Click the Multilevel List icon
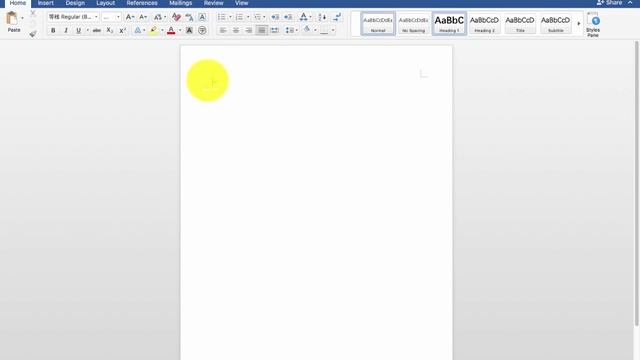The width and height of the screenshot is (640, 360). [257, 17]
